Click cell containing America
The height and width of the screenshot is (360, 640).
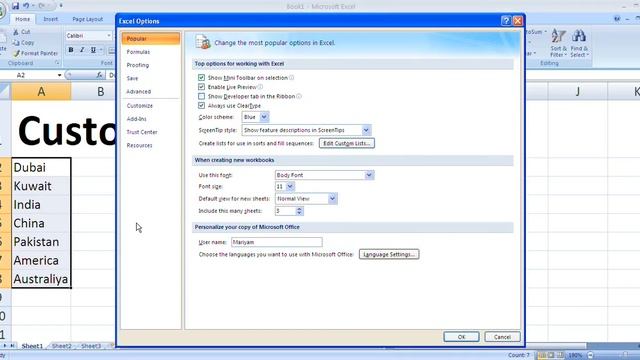tap(41, 260)
